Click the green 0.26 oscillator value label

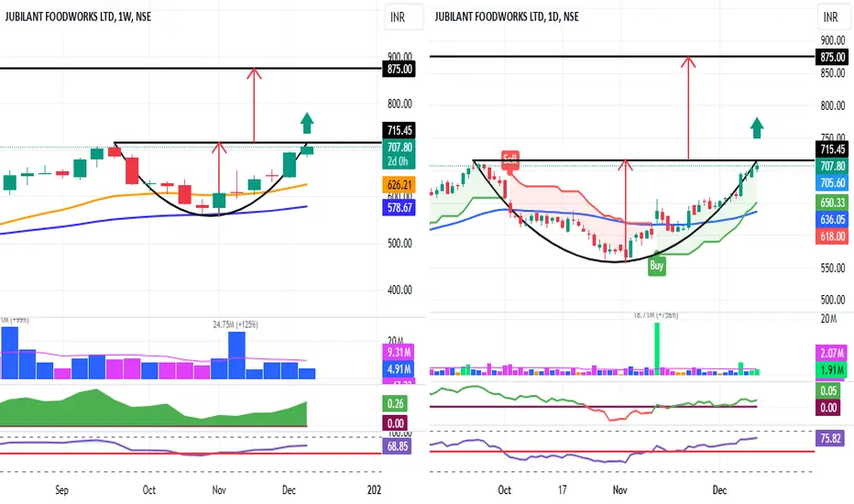(396, 404)
